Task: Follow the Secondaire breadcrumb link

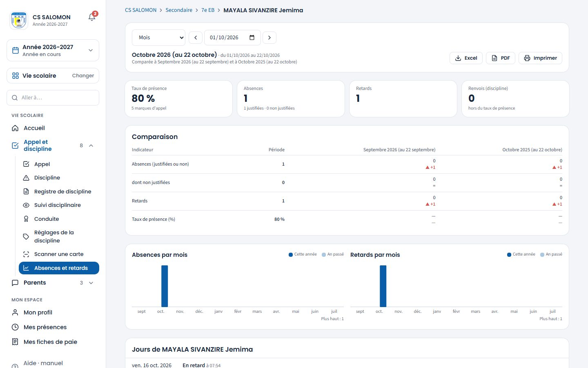Action: [x=179, y=10]
